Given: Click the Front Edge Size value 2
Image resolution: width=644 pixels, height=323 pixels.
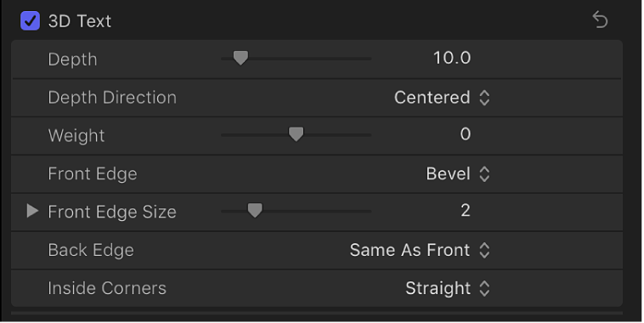Looking at the screenshot, I should [x=466, y=211].
